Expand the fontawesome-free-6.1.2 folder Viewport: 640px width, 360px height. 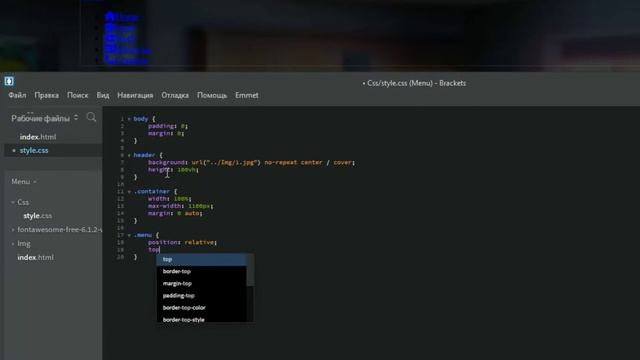point(13,230)
